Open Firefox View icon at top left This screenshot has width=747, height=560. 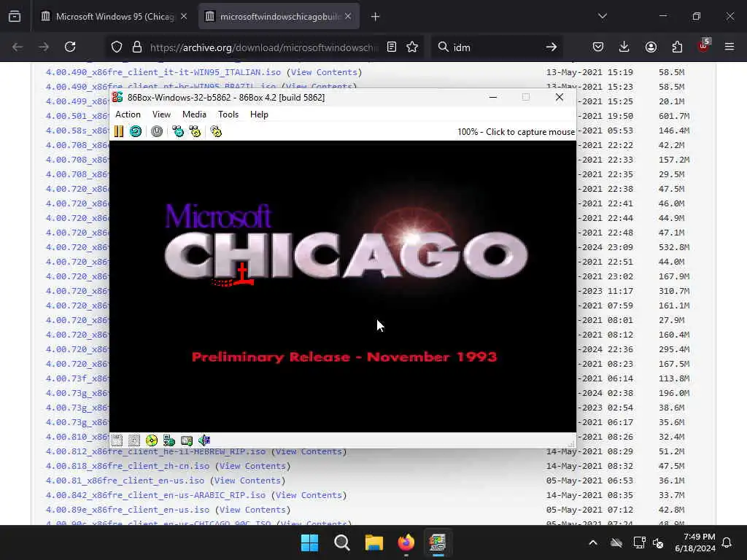pos(15,17)
